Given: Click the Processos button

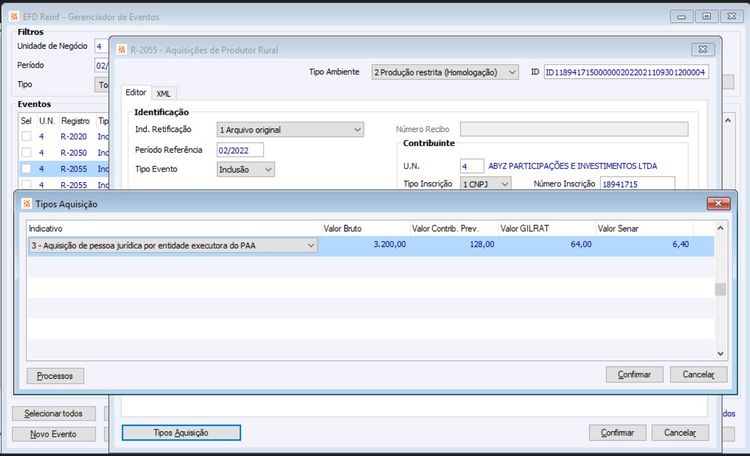Looking at the screenshot, I should pos(55,376).
